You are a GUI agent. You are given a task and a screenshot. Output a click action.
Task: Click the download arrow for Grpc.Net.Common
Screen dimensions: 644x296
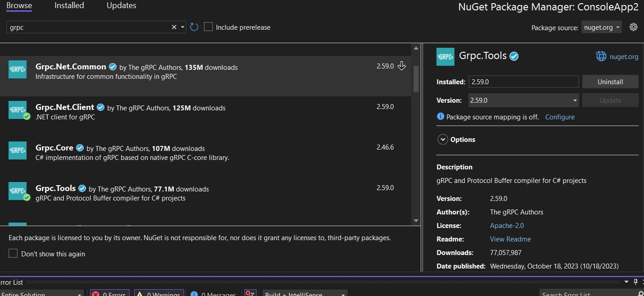click(x=402, y=66)
